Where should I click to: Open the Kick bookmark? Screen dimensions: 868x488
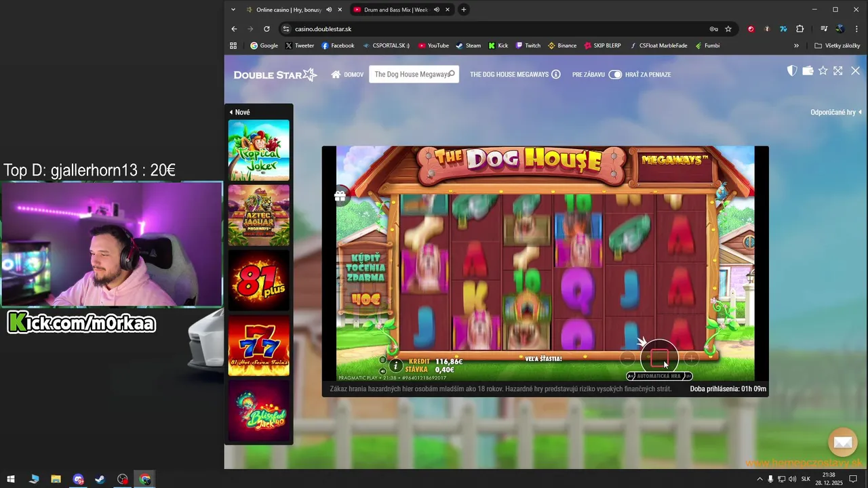[498, 45]
